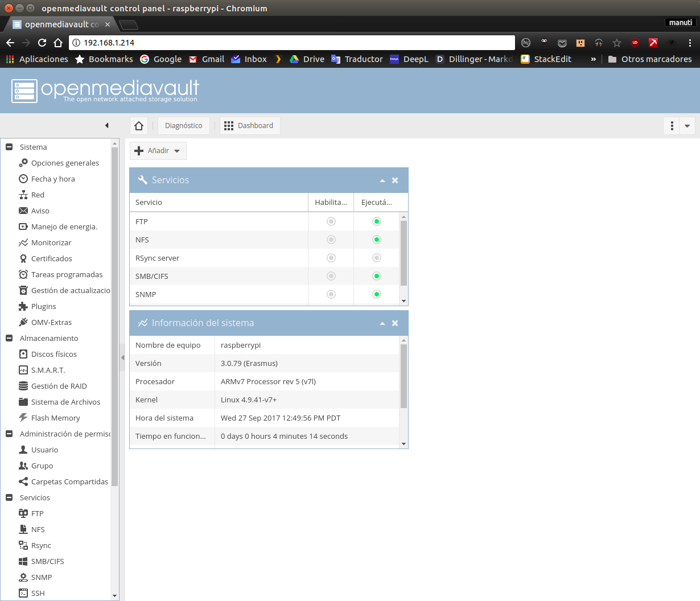The width and height of the screenshot is (700, 601).
Task: Open S.M.A.R.T. from the sidebar
Action: (48, 370)
